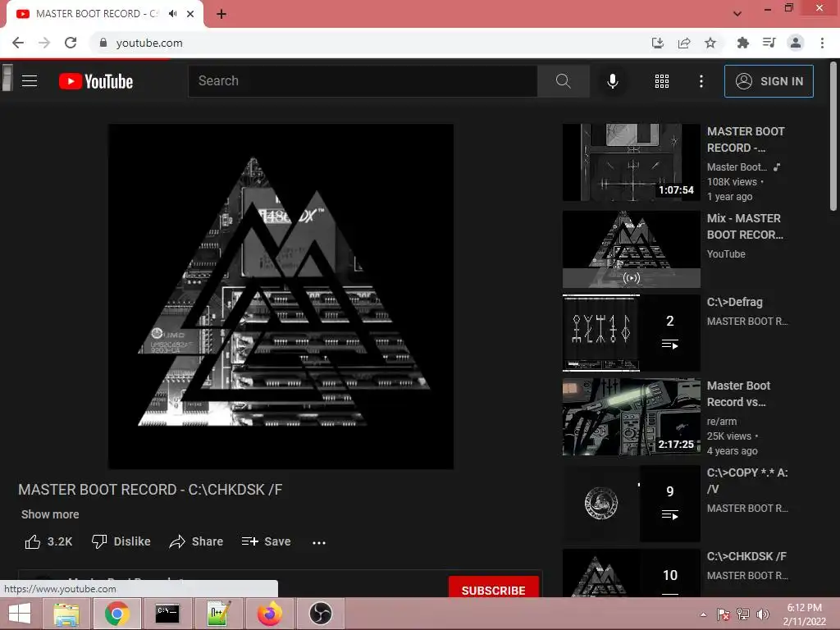
Task: Open the volume control in tray
Action: (762, 614)
